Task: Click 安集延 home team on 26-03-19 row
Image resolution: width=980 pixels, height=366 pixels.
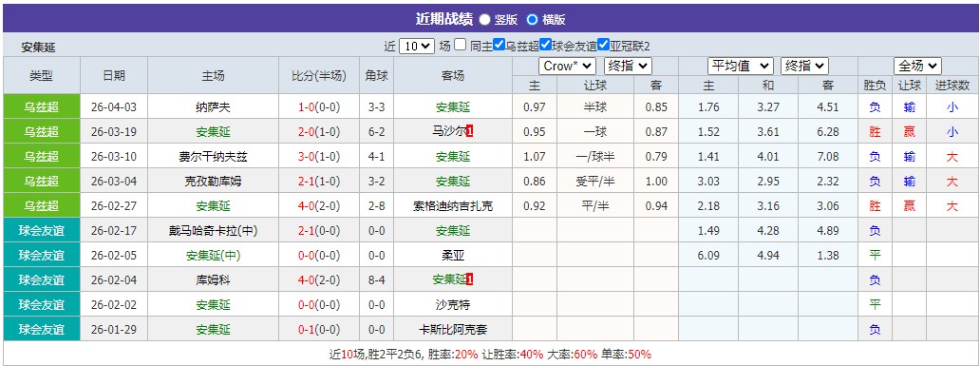Action: (213, 132)
